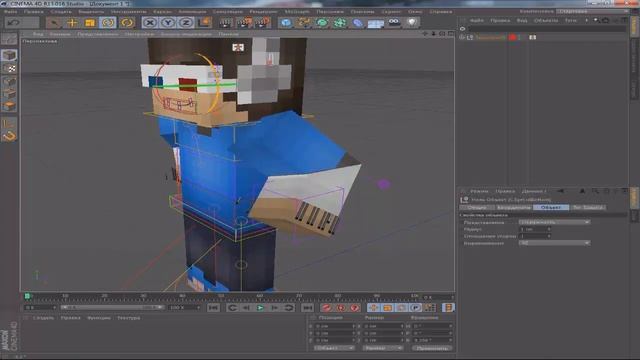The width and height of the screenshot is (640, 360).
Task: Open the green array modeling objects icon
Action: (x=340, y=22)
